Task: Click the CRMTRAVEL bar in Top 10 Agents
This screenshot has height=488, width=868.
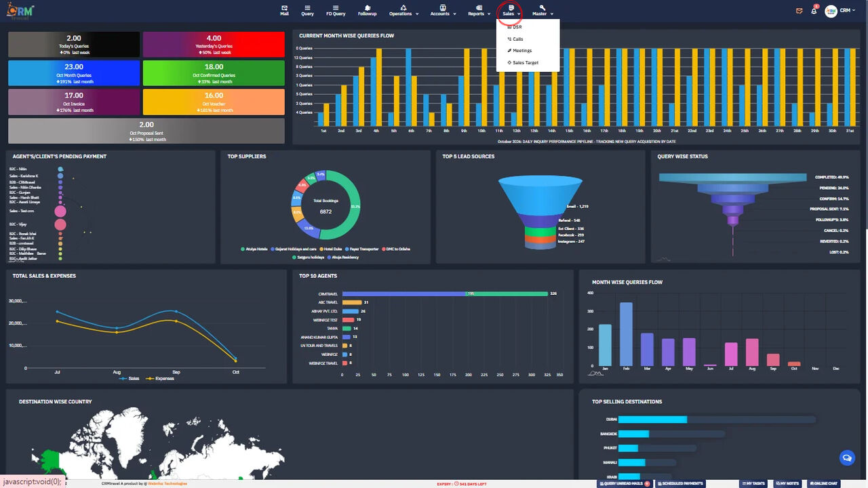Action: click(x=445, y=293)
